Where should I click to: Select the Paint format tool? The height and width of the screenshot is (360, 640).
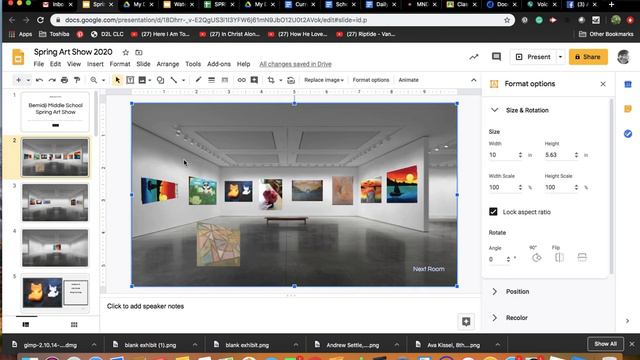coord(77,80)
